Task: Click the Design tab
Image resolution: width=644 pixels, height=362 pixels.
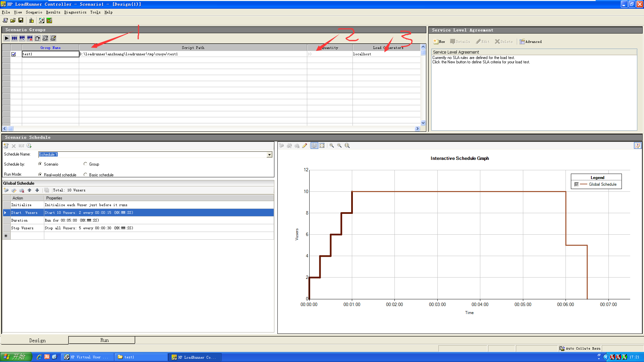Action: [x=37, y=340]
